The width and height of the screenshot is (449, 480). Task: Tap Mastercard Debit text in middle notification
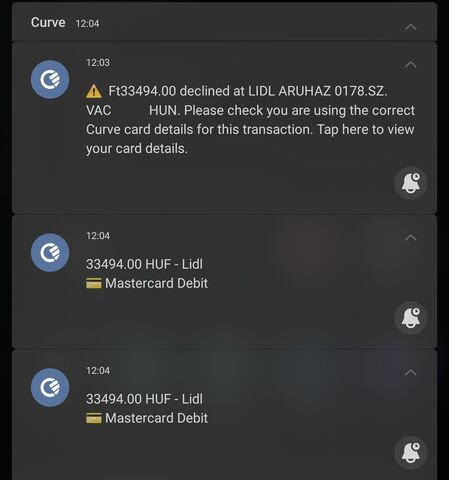(x=156, y=283)
